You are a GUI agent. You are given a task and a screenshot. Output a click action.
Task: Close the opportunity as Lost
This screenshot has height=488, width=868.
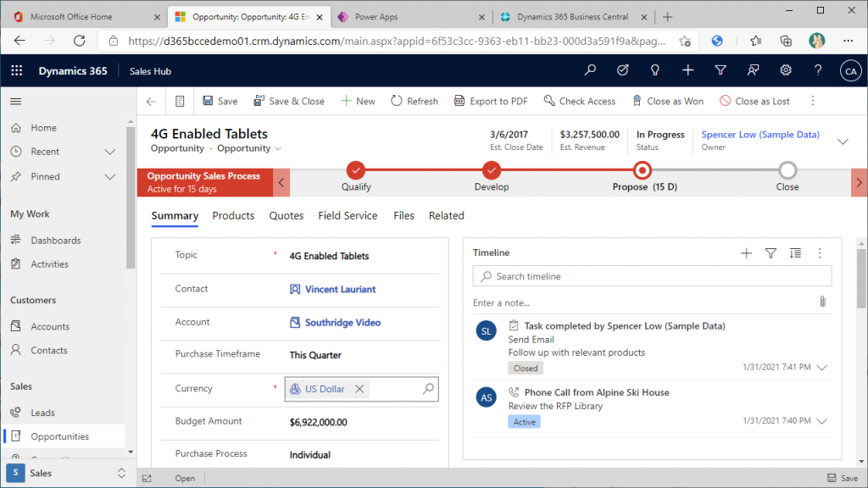coord(754,102)
